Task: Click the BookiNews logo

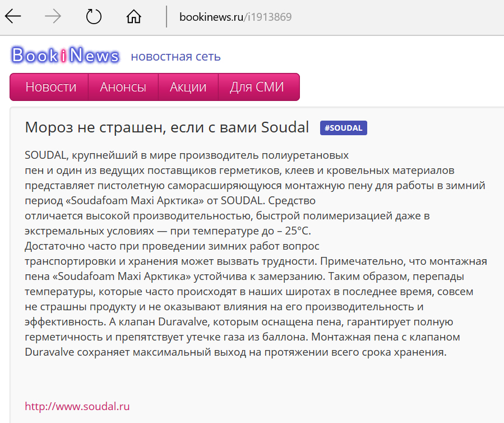Action: pos(65,56)
